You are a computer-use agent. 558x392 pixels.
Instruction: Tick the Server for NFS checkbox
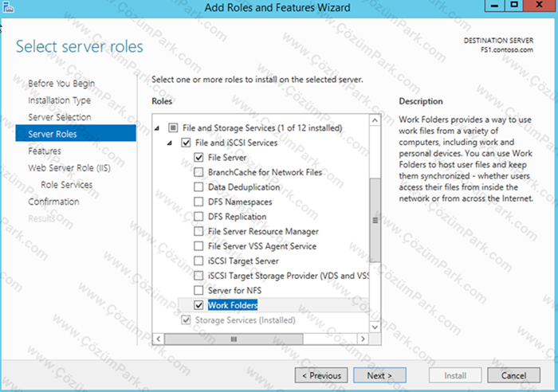pyautogui.click(x=198, y=290)
